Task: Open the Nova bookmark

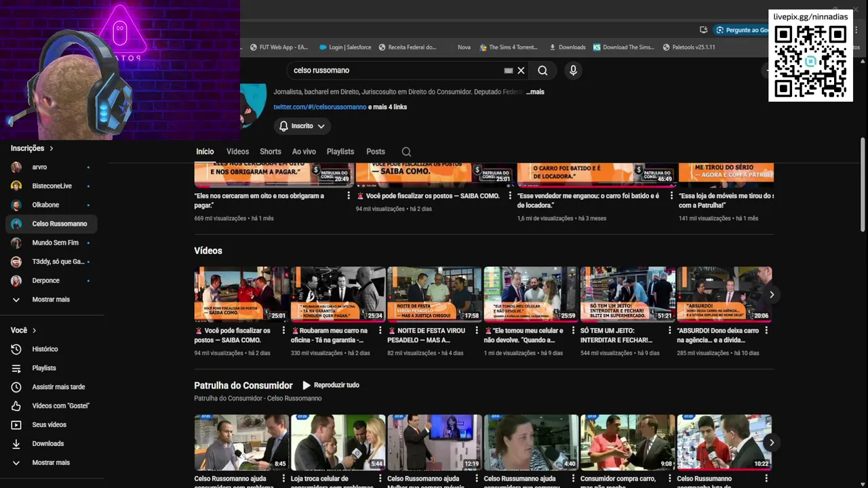Action: point(464,47)
